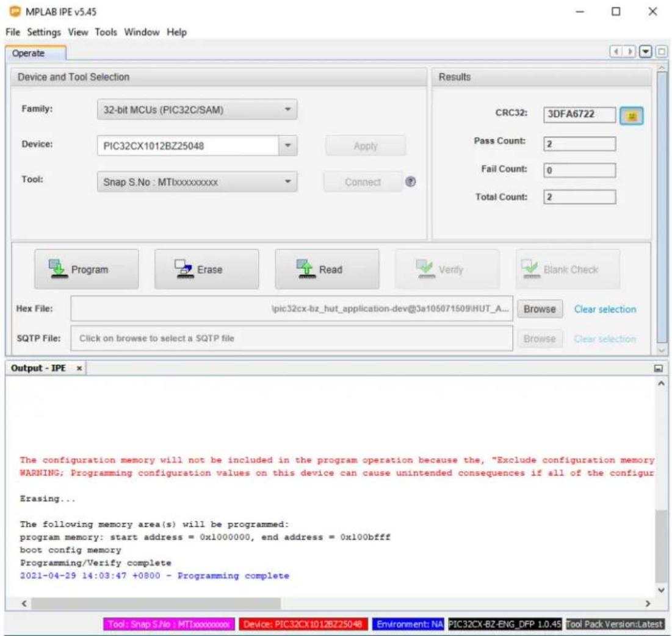Click the 'Programming/Verify complete' output line
672x636 pixels.
[x=95, y=563]
